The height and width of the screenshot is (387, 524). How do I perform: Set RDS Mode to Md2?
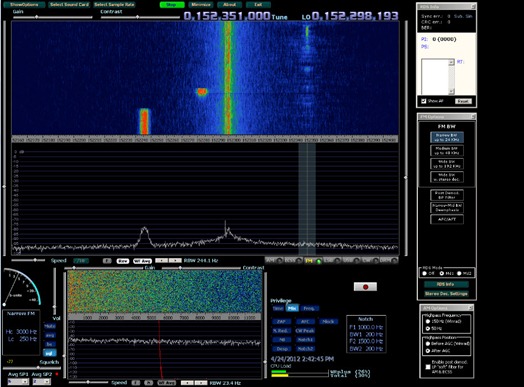(x=459, y=273)
